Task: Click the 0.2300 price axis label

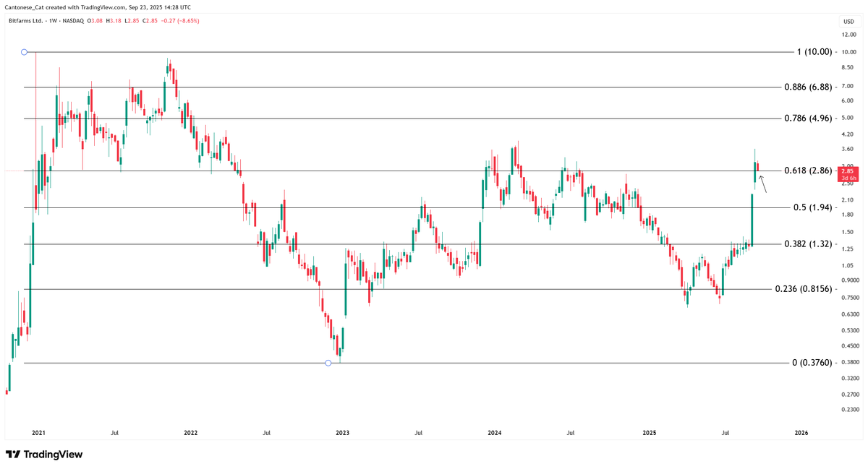Action: coord(851,410)
